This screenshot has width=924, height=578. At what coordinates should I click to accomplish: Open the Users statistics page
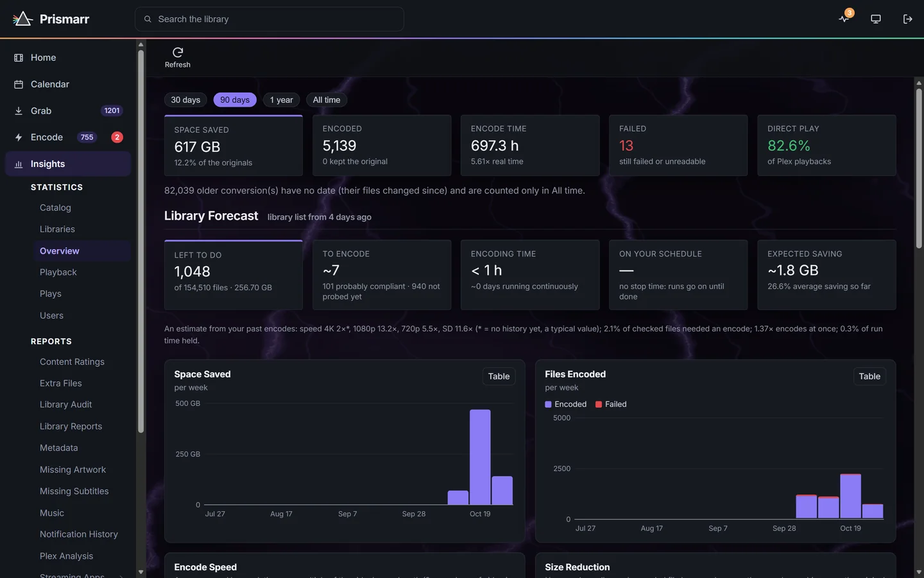tap(51, 315)
